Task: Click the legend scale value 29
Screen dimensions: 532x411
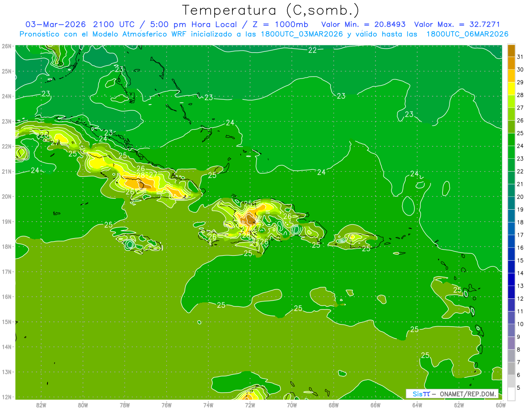Action: [x=520, y=82]
